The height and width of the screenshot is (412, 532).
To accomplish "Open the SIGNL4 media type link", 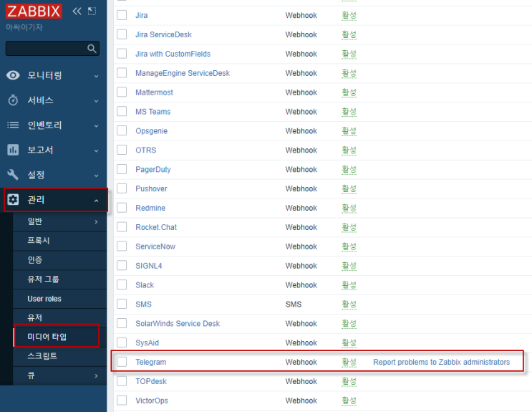I will [x=149, y=266].
